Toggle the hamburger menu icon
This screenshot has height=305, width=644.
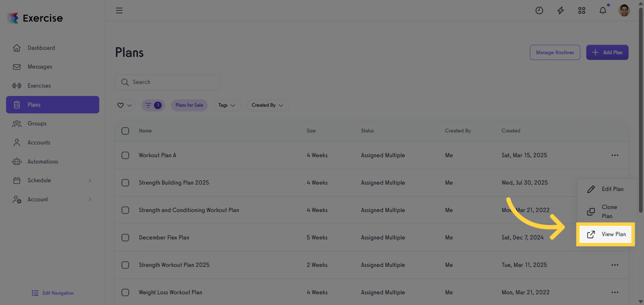click(119, 10)
